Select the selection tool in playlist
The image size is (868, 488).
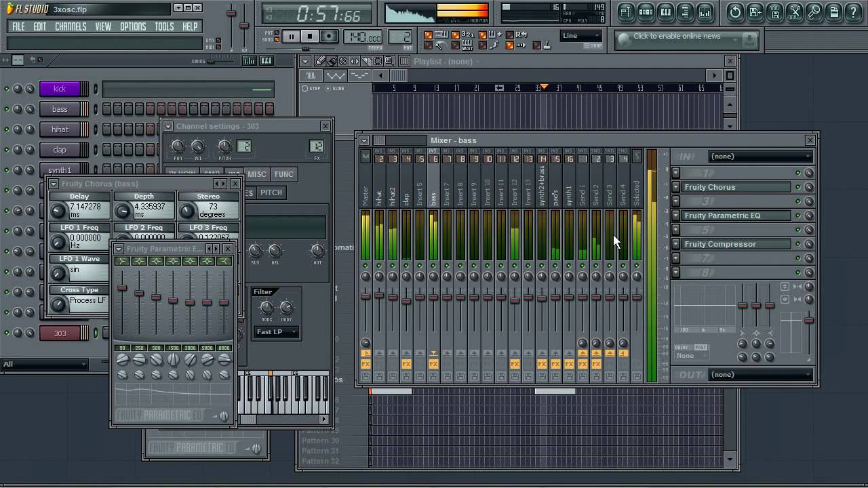point(378,61)
